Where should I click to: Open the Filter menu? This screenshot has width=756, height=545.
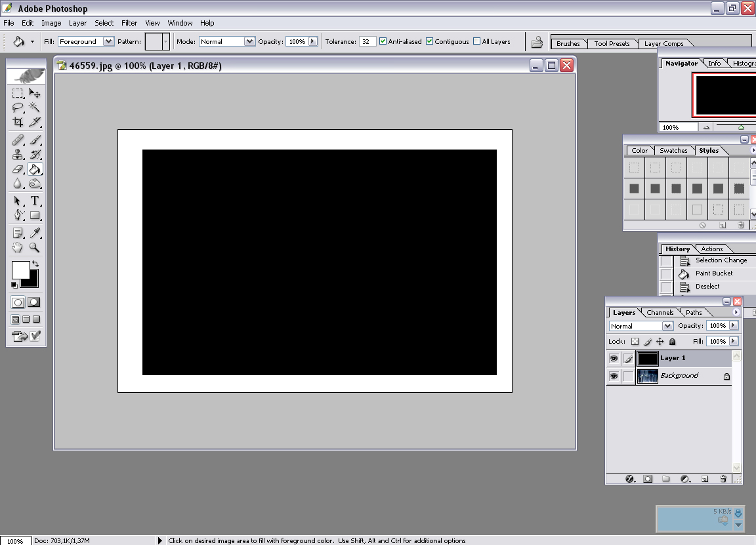pyautogui.click(x=129, y=23)
